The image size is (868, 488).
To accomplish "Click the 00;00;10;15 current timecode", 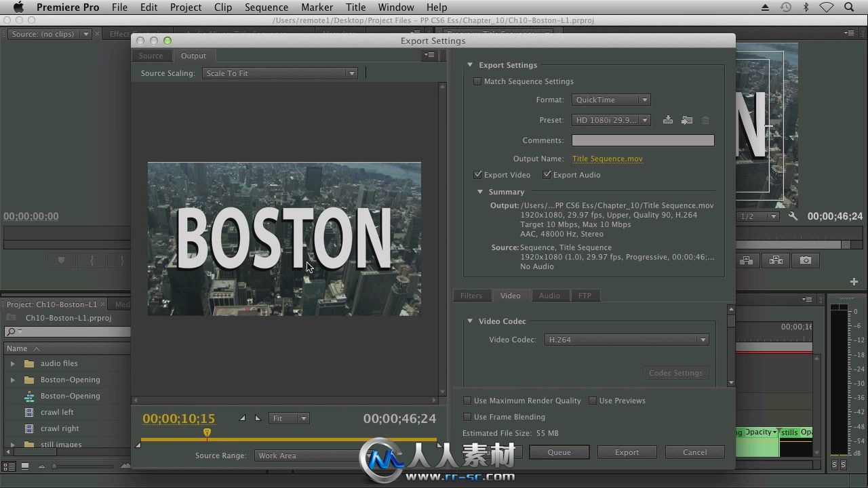I will 178,418.
